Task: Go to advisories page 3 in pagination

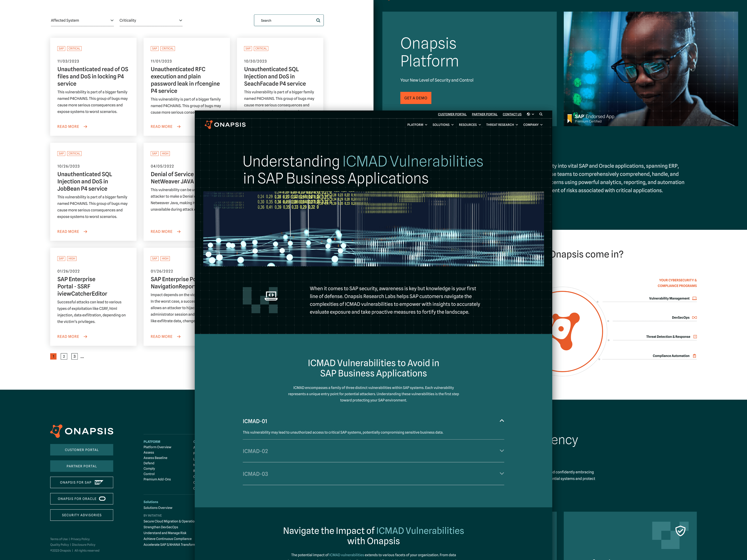Action: coord(75,356)
